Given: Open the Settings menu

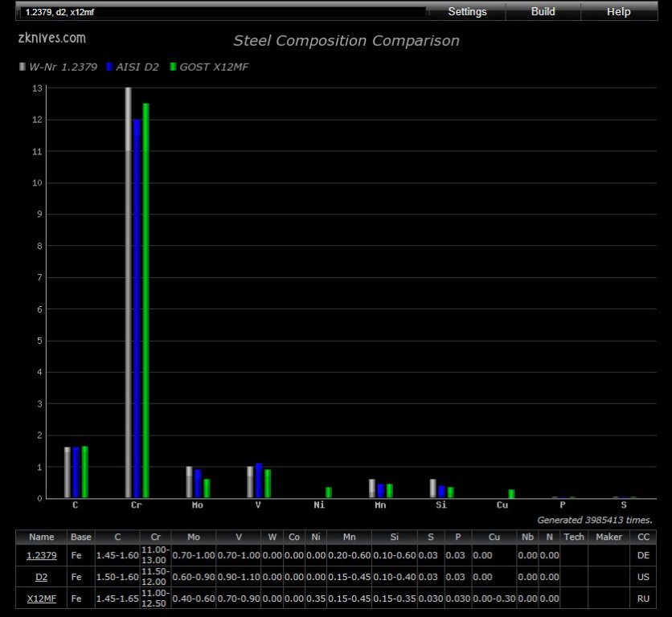Looking at the screenshot, I should tap(467, 12).
